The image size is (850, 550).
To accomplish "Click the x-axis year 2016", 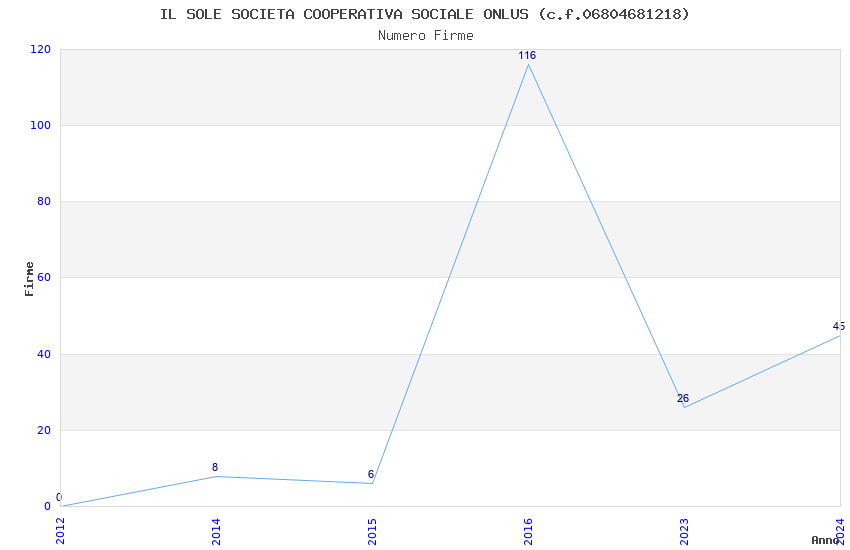I will point(528,531).
